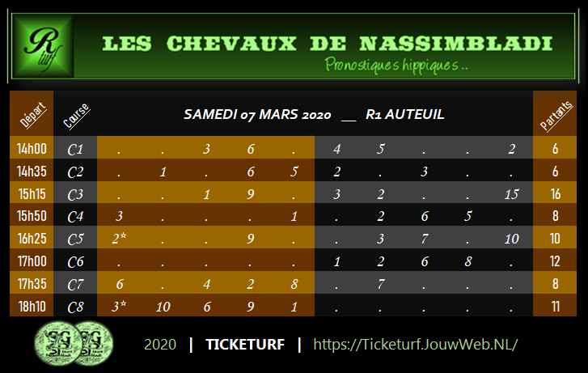This screenshot has height=373, width=588.
Task: Click the Pronostiques hippiques subtitle
Action: (x=396, y=65)
